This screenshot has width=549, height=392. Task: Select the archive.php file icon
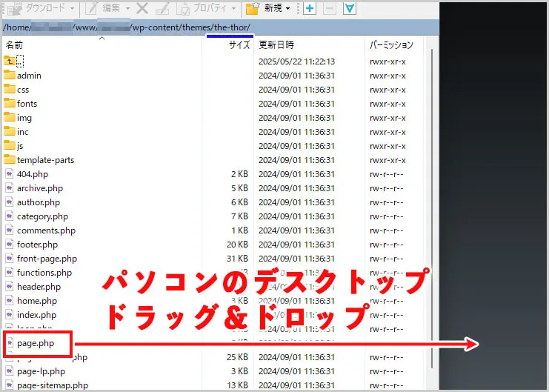pos(10,187)
